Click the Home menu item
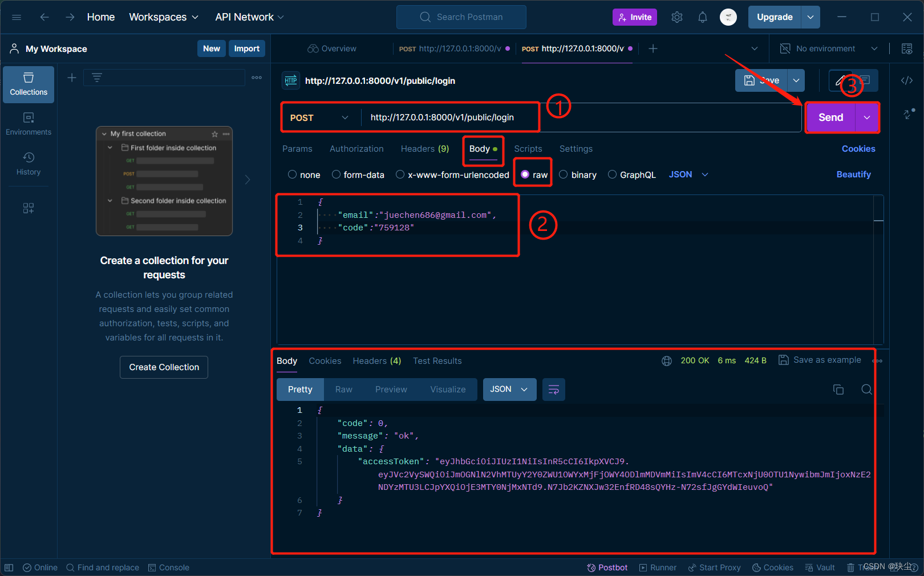The width and height of the screenshot is (924, 576). 101,17
